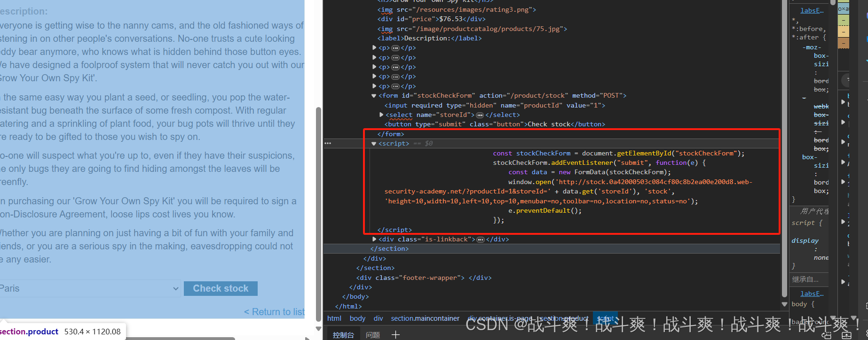Select the label Description: line
Viewport: 868px width, 340px height.
429,39
